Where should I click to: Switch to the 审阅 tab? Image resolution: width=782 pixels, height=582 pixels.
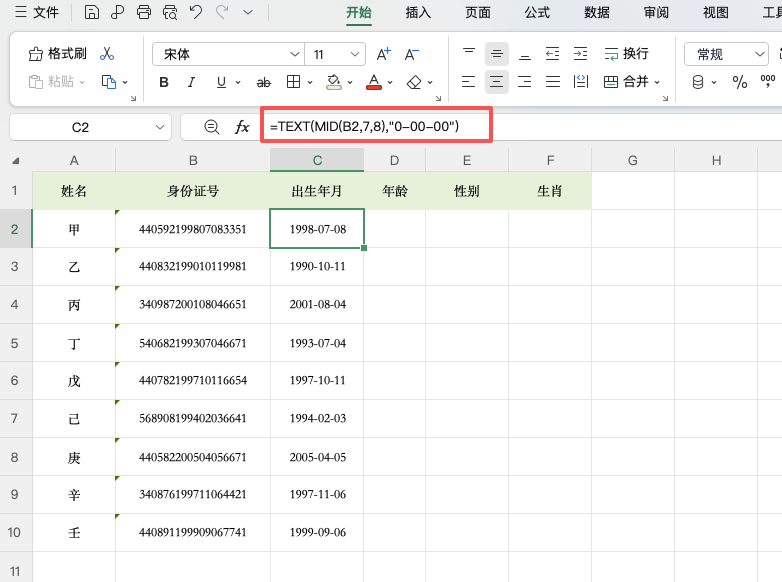coord(656,12)
